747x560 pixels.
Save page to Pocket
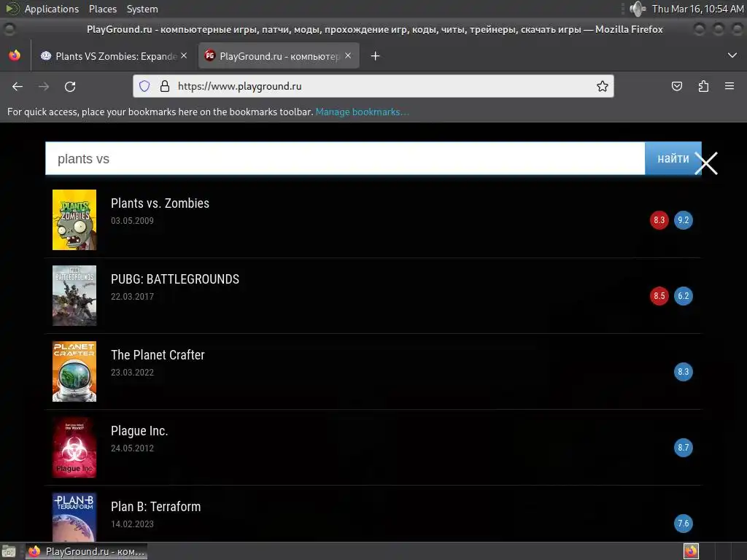(676, 86)
